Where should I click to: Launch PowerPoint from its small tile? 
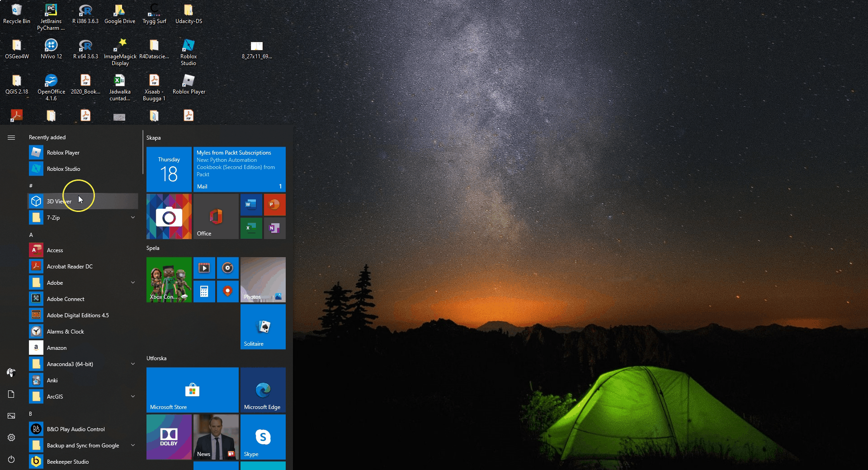tap(274, 205)
